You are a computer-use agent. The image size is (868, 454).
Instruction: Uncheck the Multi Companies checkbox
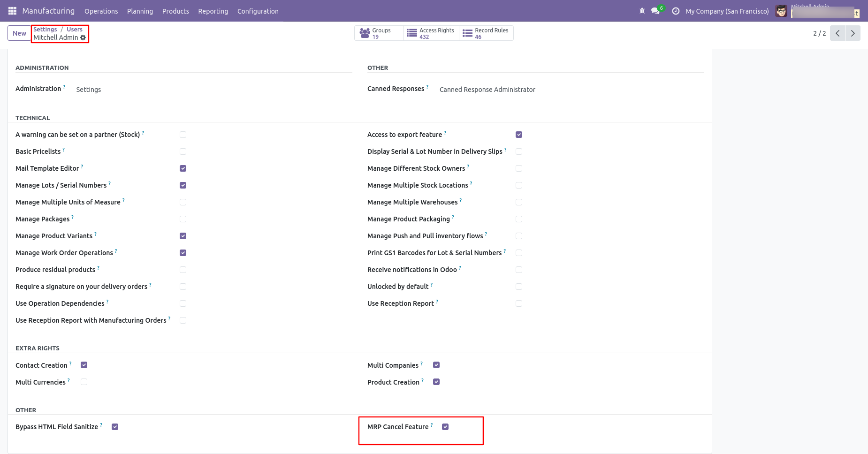coord(436,365)
